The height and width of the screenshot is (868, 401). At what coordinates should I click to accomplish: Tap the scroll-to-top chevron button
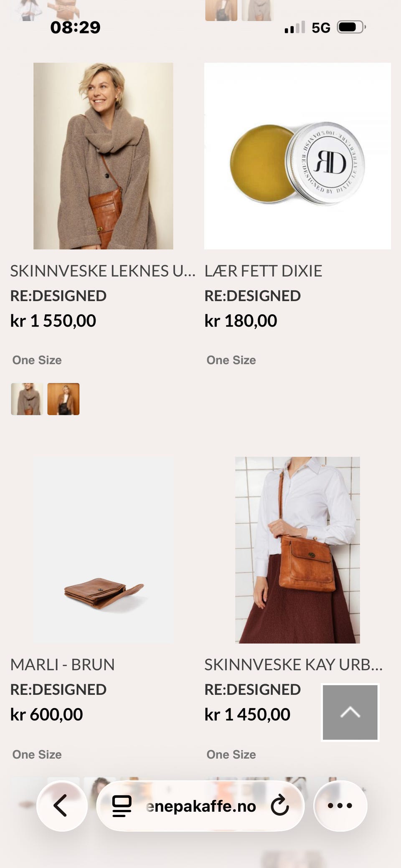350,712
